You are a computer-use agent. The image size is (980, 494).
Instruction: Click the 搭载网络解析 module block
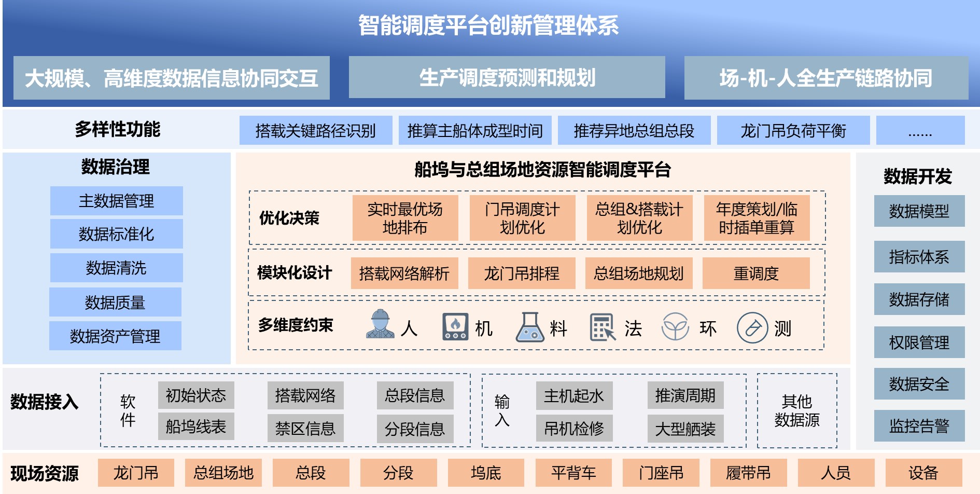click(x=404, y=273)
